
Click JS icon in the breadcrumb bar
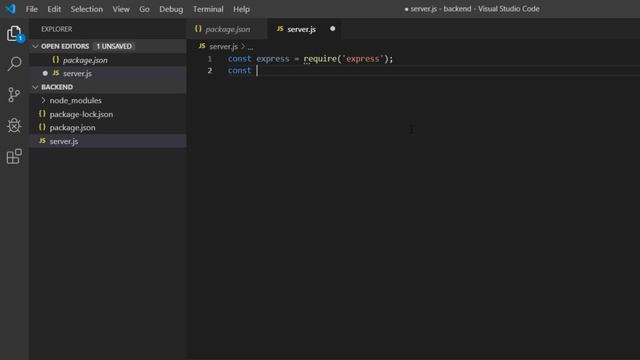tap(202, 46)
